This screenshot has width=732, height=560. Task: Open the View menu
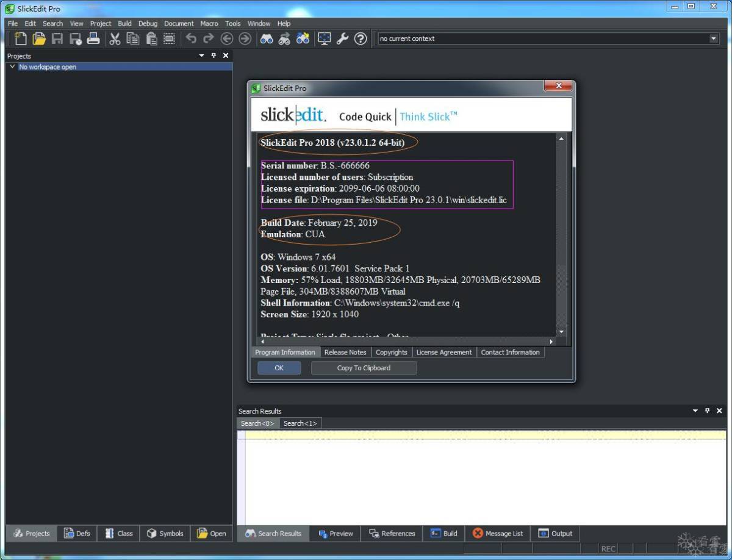pos(76,23)
